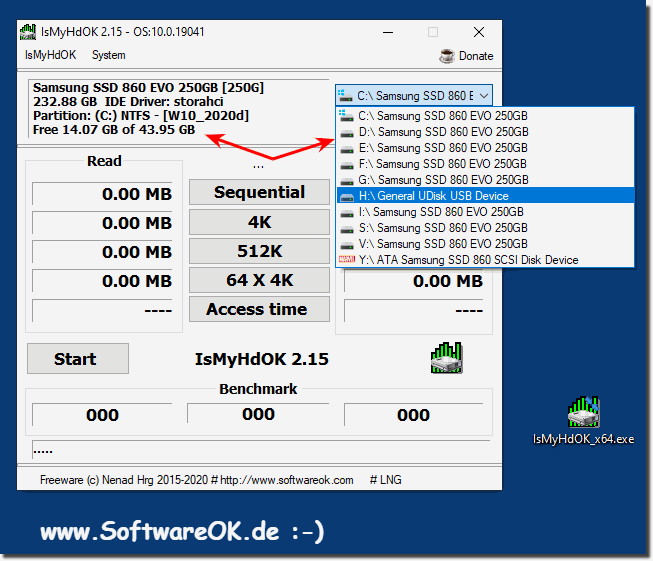The height and width of the screenshot is (561, 653).
Task: Choose H:\ General UDisk USB Device
Action: [x=485, y=196]
